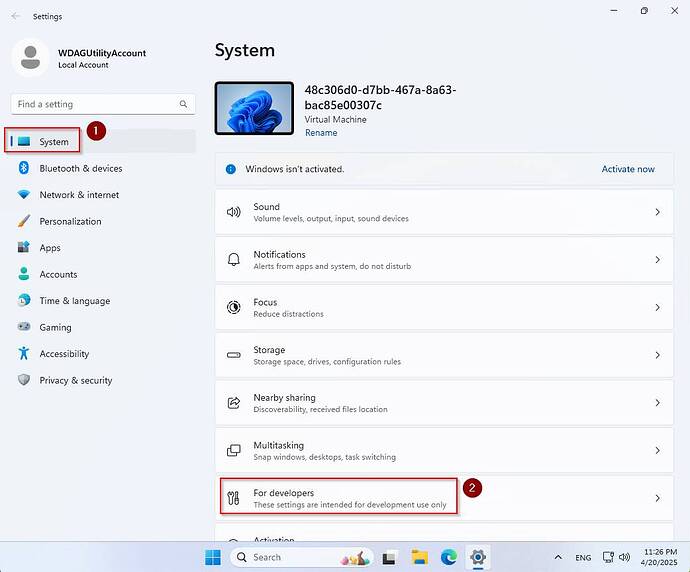
Task: Click the Time & language globe icon
Action: click(24, 300)
